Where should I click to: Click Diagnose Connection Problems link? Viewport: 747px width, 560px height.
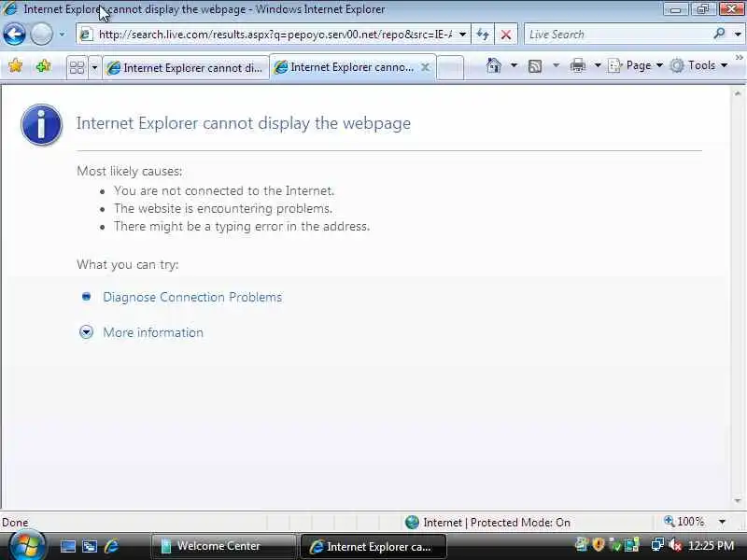[192, 297]
